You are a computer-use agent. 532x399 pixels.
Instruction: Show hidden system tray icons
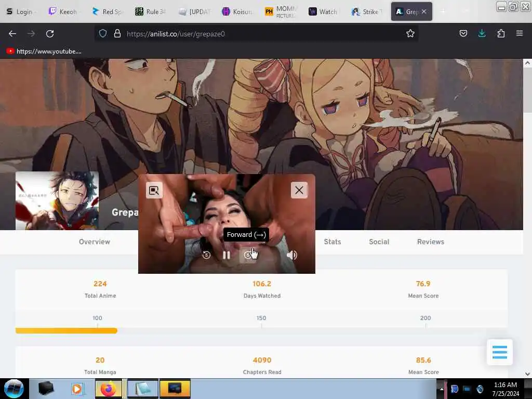tap(442, 389)
